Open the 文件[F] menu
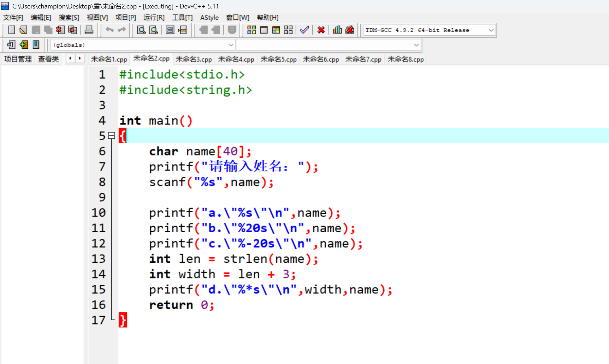609x364 pixels. click(13, 18)
